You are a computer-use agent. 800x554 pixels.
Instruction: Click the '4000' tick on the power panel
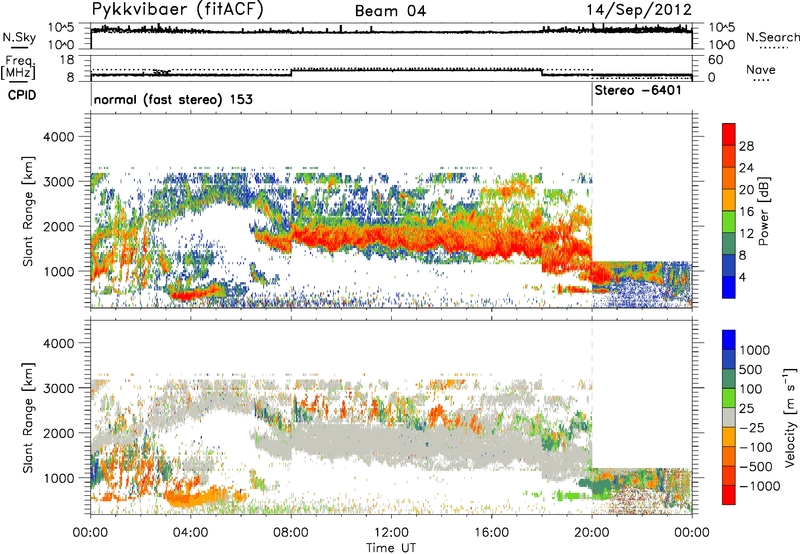coord(58,137)
